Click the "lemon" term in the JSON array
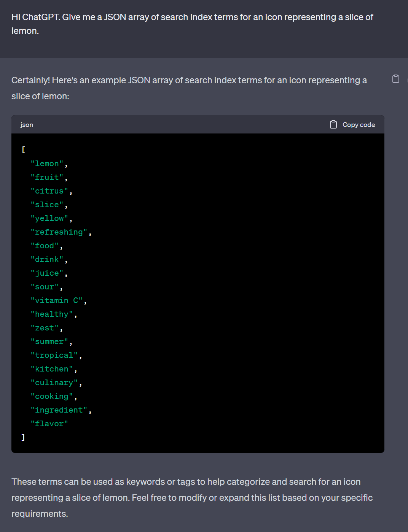Viewport: 408px width, 532px height. coord(46,163)
